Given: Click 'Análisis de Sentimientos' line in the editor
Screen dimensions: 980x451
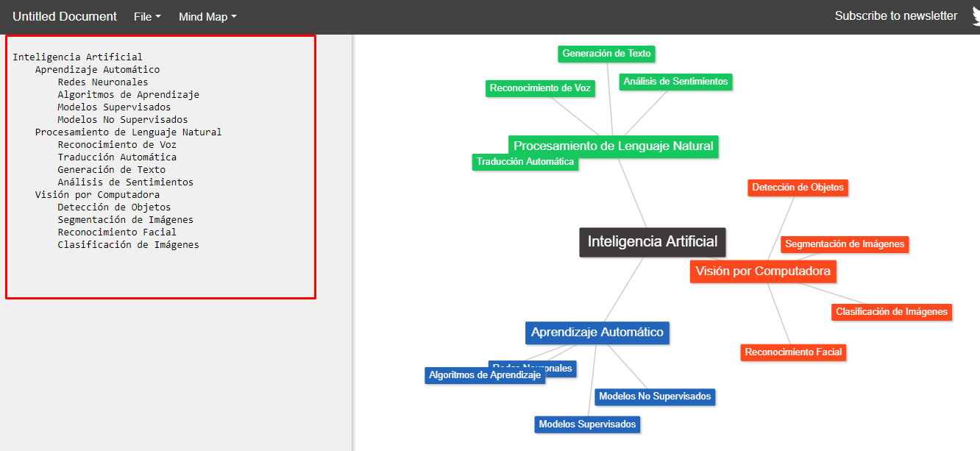Looking at the screenshot, I should click(125, 182).
